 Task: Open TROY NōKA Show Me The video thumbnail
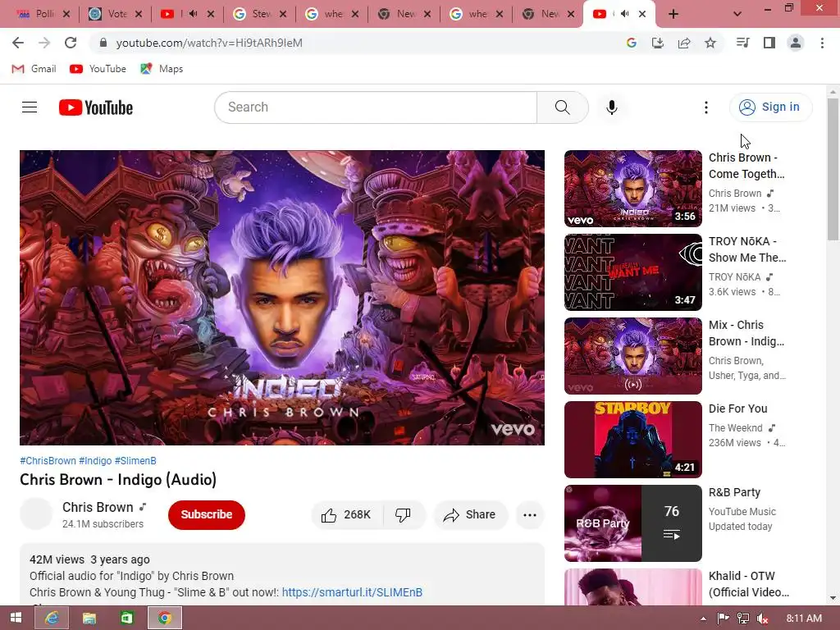(632, 272)
